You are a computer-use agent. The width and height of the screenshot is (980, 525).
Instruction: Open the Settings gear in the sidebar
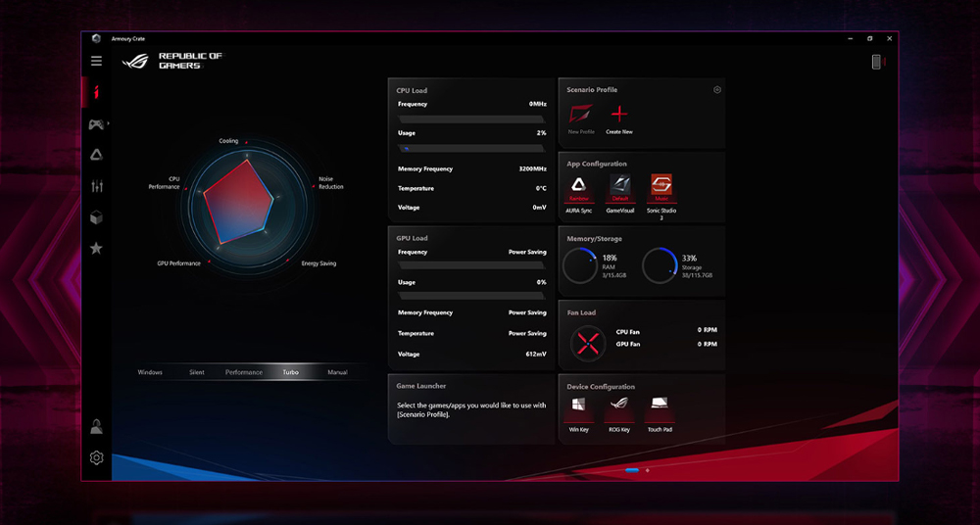coord(96,458)
